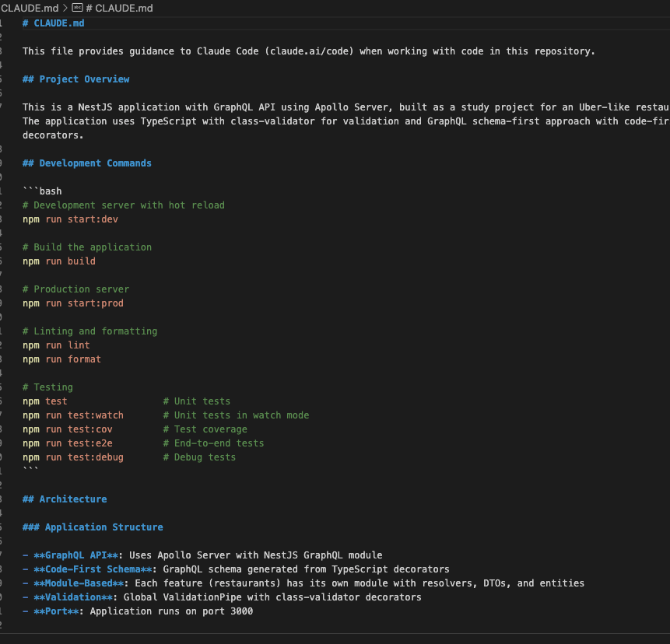Click the 'npm run build' line
Screen dimensions: 670x644
(59, 261)
